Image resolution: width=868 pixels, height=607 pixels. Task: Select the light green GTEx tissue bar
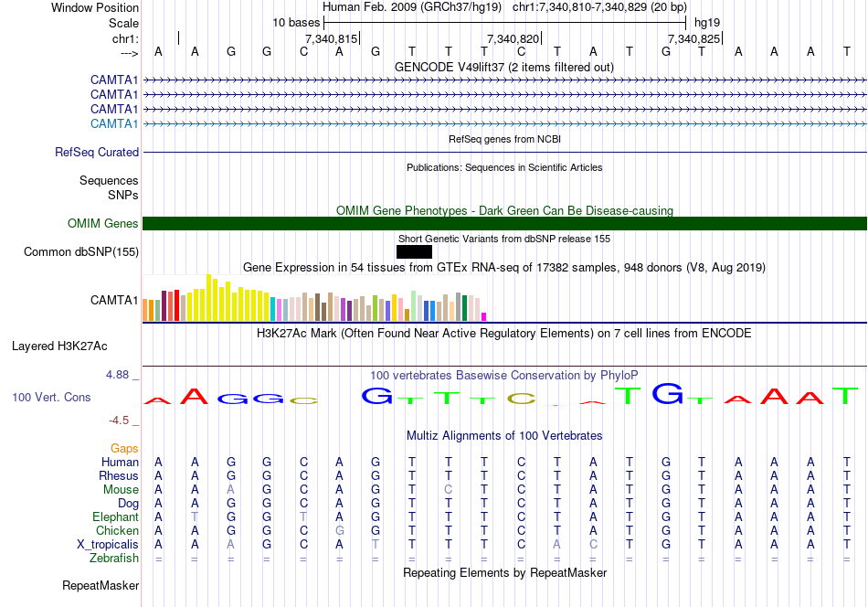(x=414, y=305)
